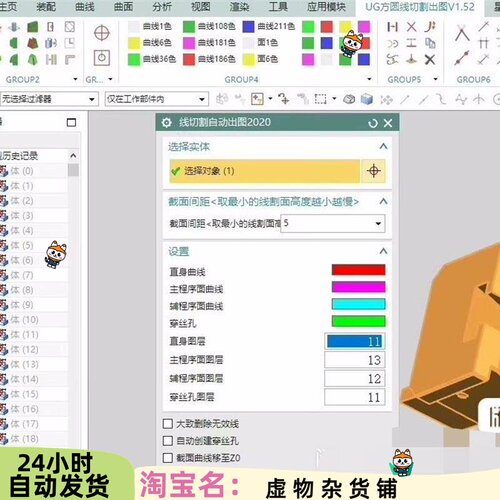This screenshot has width=500, height=500.
Task: Click the 面1色 color button
Action: pyautogui.click(x=261, y=43)
